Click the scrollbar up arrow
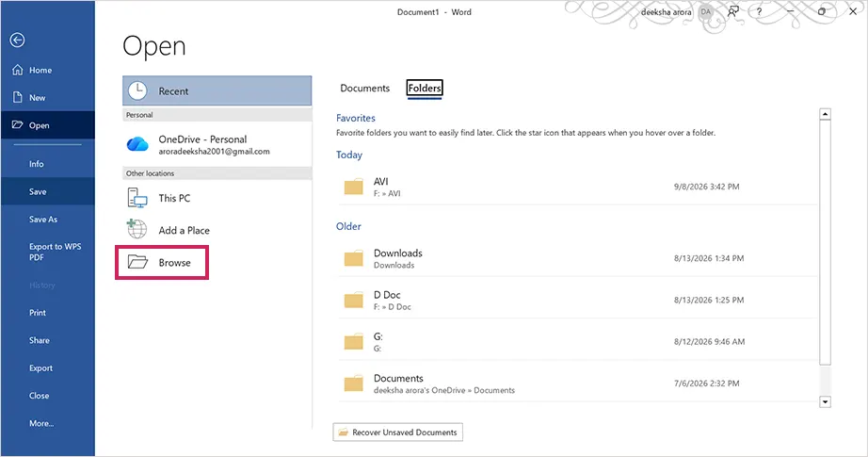Image resolution: width=868 pixels, height=457 pixels. click(825, 114)
